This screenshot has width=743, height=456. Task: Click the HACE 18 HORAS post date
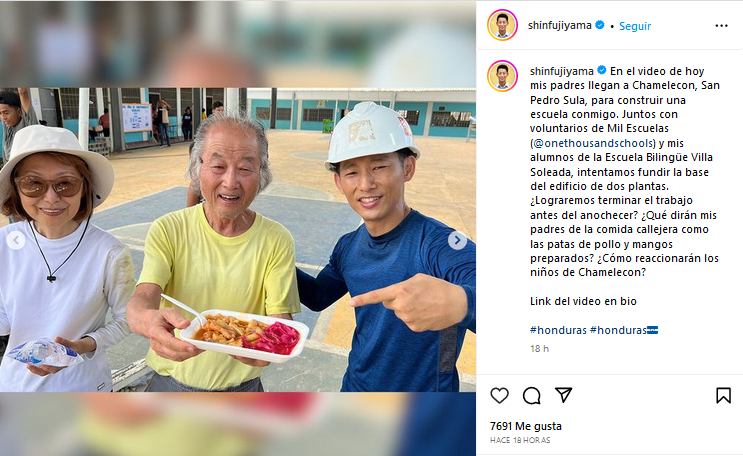[x=520, y=440]
